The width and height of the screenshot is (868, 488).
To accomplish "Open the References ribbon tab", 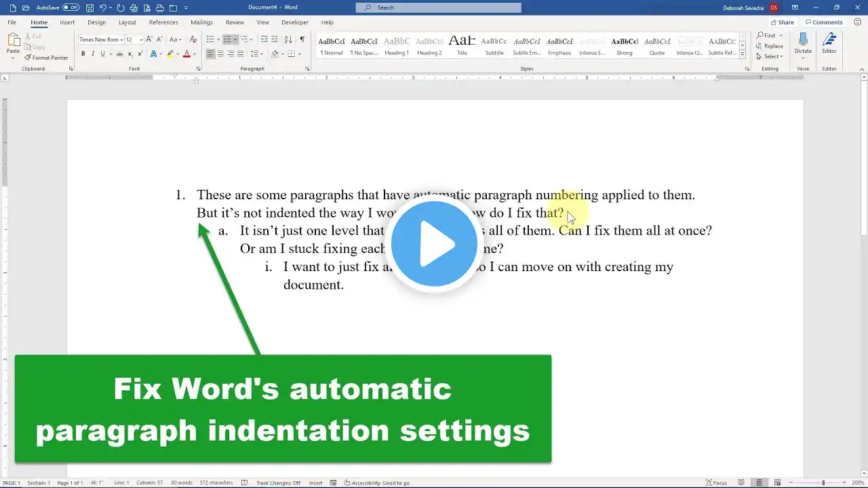I will (x=163, y=22).
